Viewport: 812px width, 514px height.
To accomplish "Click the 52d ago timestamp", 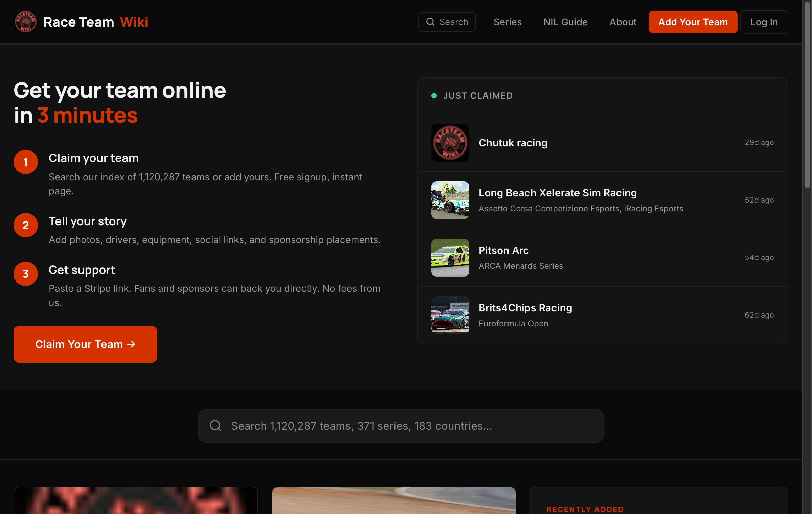I will (759, 200).
